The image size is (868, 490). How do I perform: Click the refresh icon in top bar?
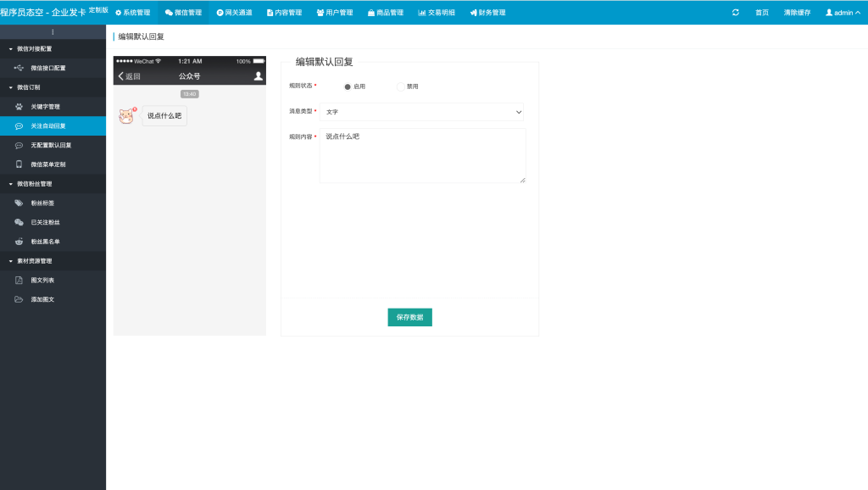[x=735, y=12]
